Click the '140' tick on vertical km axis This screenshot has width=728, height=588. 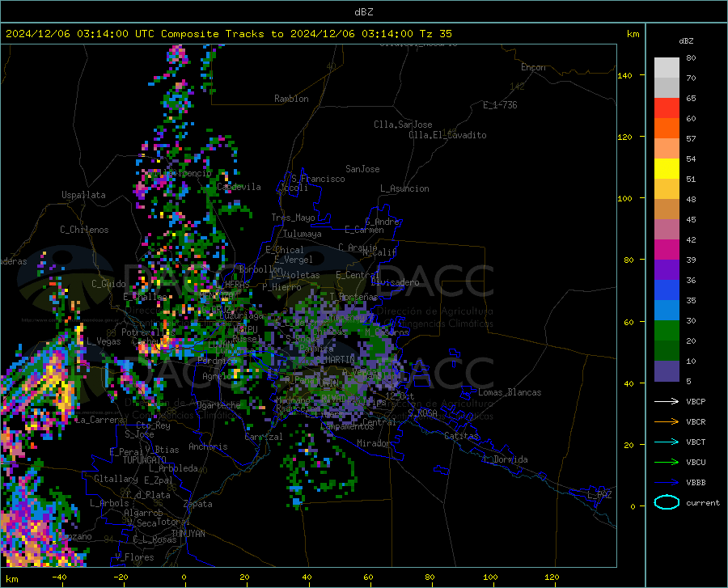(624, 75)
